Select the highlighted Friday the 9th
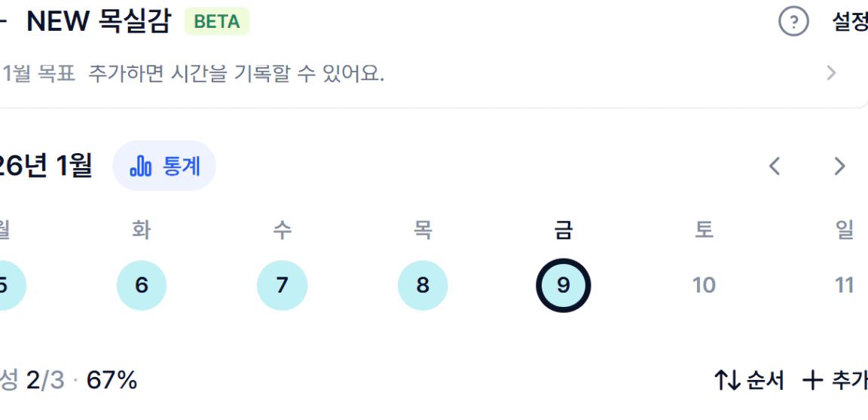This screenshot has width=868, height=420. click(564, 285)
